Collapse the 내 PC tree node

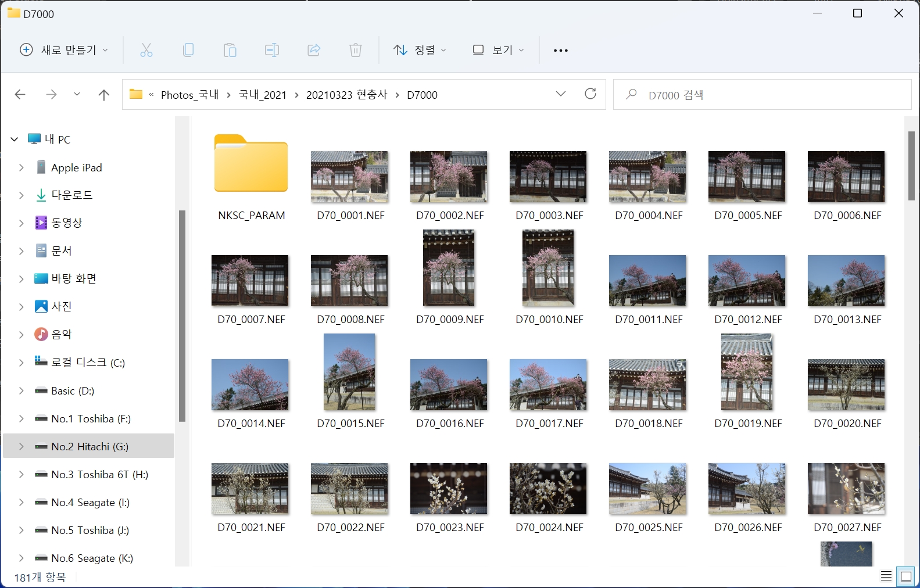click(15, 139)
